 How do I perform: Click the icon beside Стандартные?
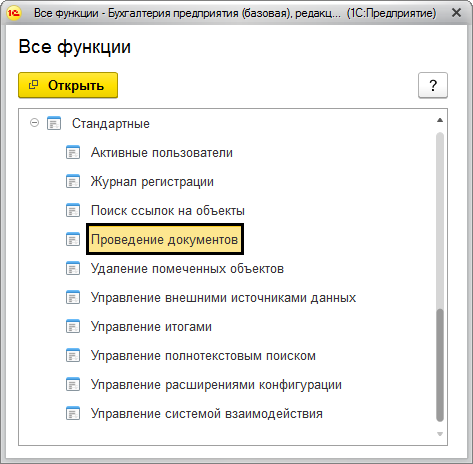54,123
